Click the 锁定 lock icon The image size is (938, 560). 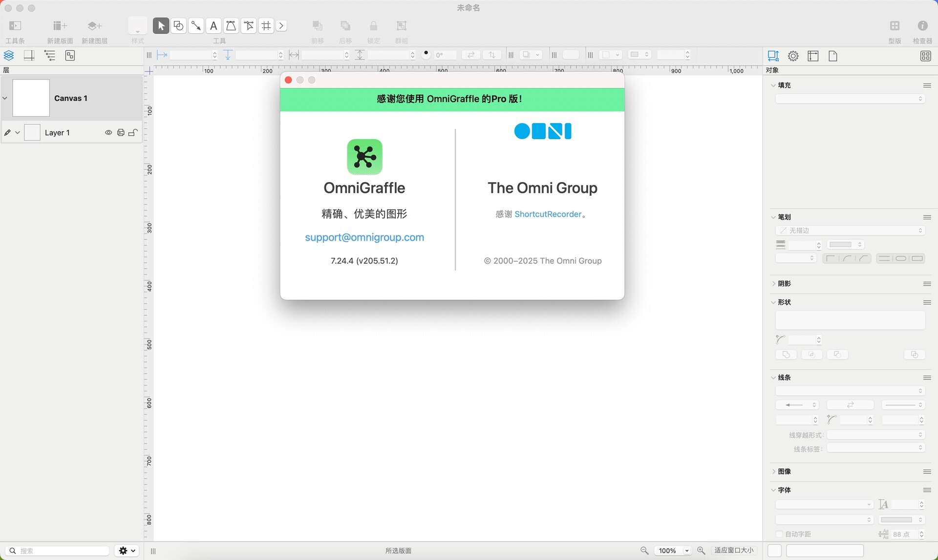[373, 26]
